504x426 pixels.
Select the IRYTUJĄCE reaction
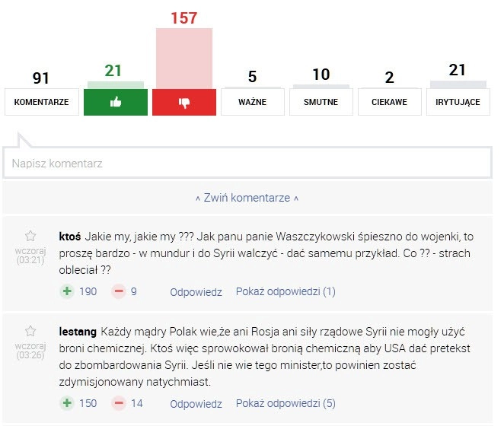458,102
